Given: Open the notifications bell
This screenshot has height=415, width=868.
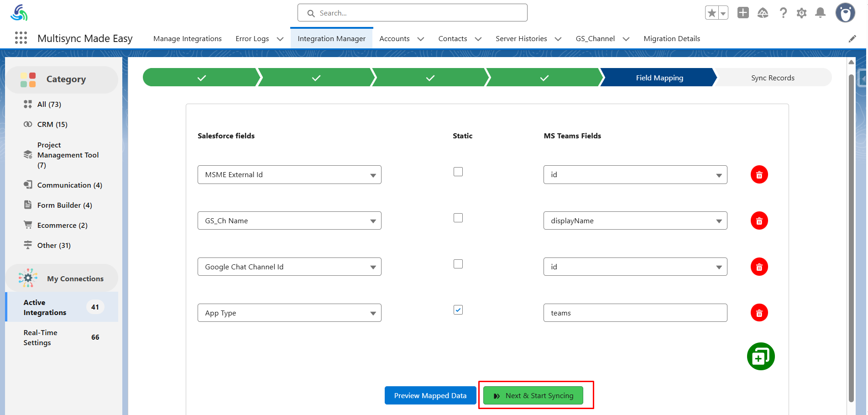Looking at the screenshot, I should click(820, 13).
